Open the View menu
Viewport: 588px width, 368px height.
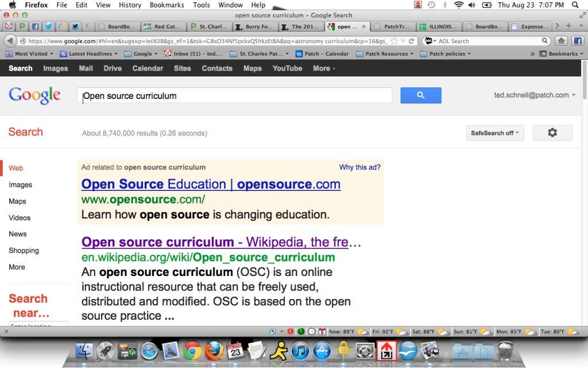pos(103,5)
